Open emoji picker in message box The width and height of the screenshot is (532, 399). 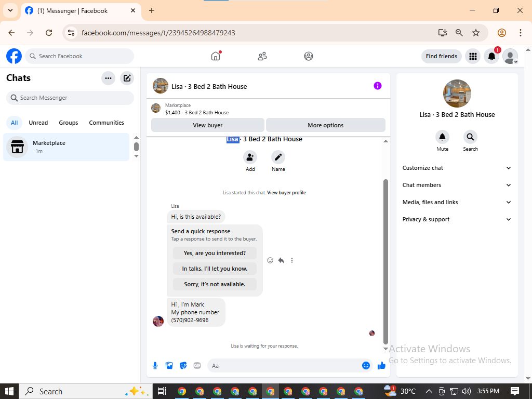(x=366, y=365)
